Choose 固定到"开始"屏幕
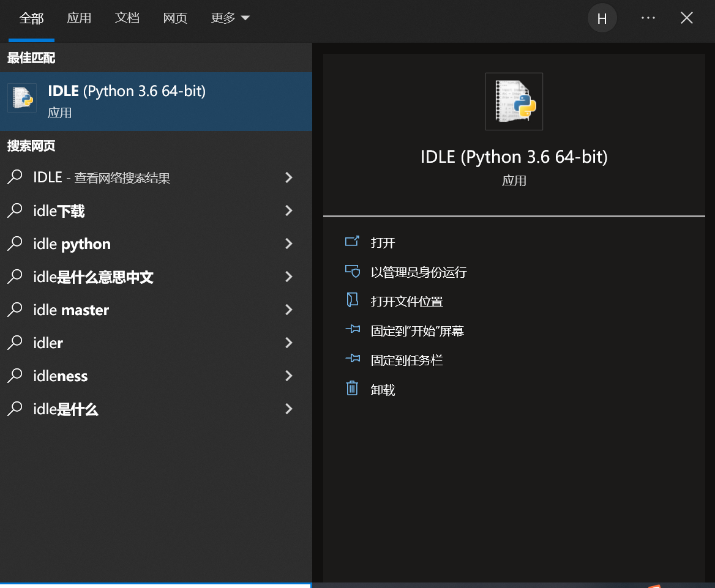This screenshot has width=715, height=588. coord(417,331)
